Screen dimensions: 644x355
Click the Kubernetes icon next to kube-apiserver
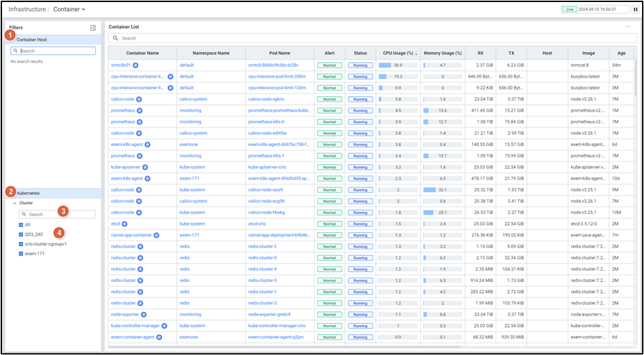[146, 167]
